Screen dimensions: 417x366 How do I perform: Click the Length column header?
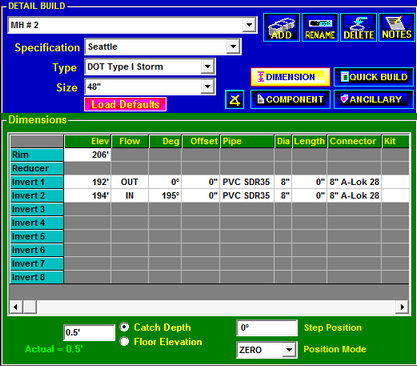click(x=309, y=141)
